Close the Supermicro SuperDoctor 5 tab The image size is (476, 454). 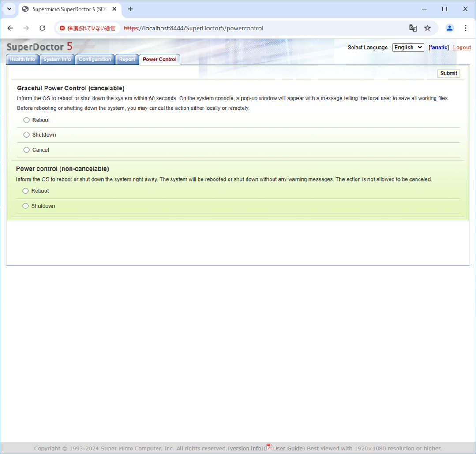114,9
